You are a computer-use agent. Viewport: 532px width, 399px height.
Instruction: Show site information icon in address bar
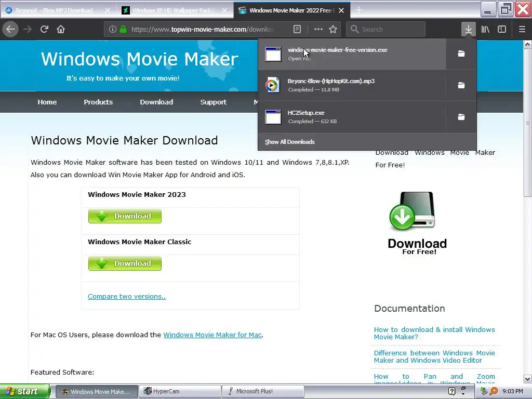point(112,29)
